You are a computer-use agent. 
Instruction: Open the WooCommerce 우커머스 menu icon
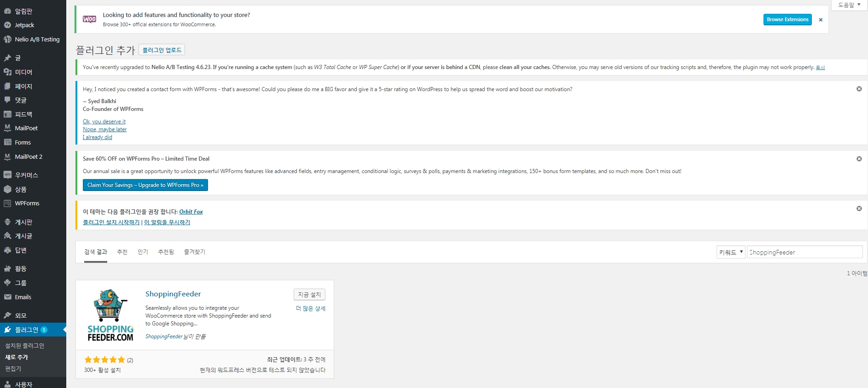(x=7, y=175)
